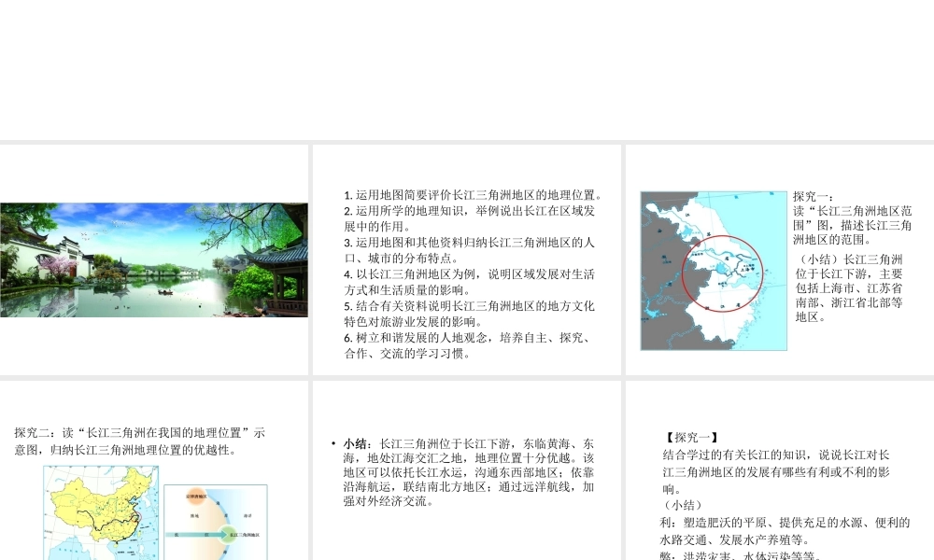
Task: Click the line '利:塑造肥沃的平原'
Action: (785, 531)
